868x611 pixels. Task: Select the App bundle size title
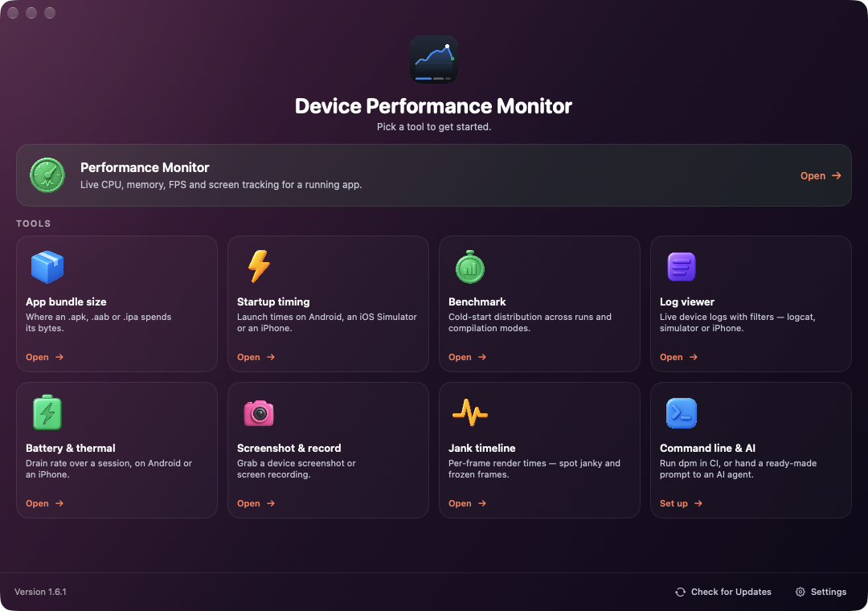click(x=66, y=302)
